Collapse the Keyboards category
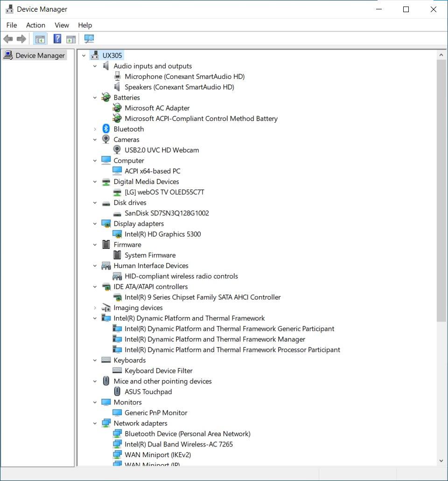The height and width of the screenshot is (481, 448). (95, 360)
